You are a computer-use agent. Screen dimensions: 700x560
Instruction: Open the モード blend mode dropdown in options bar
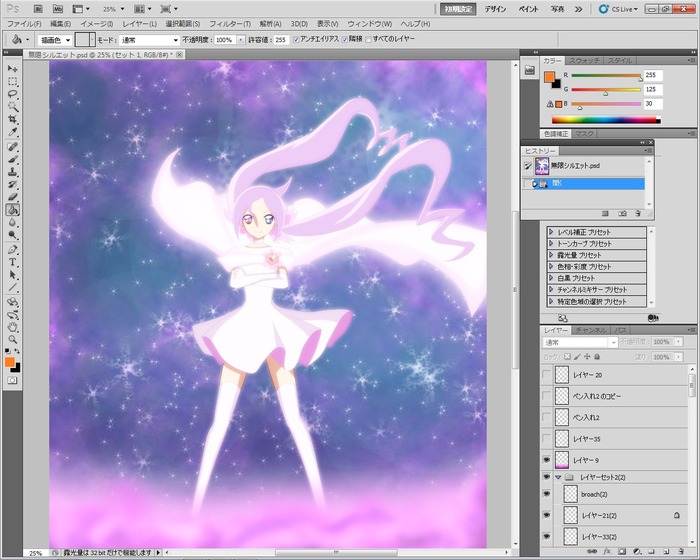pyautogui.click(x=150, y=40)
